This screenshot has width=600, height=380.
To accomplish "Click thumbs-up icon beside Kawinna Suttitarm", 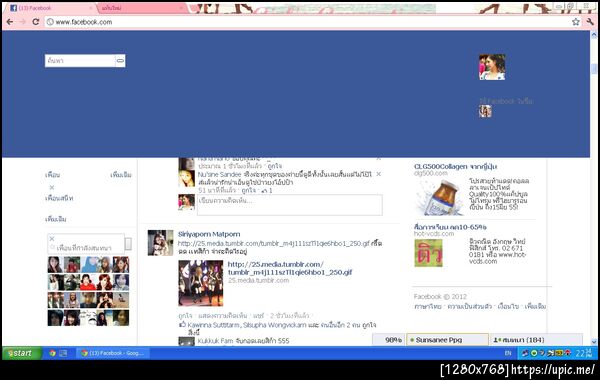I will pos(182,325).
